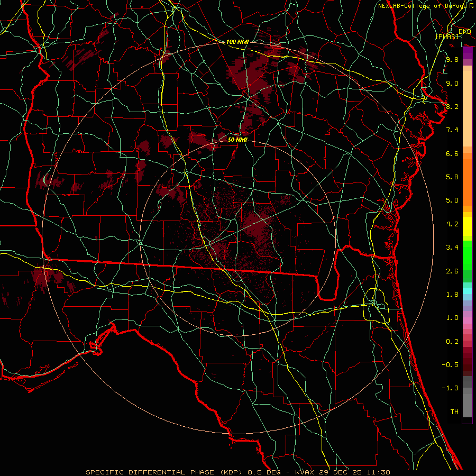Click the 7.4 value on the scale
The height and width of the screenshot is (476, 476).
[452, 130]
